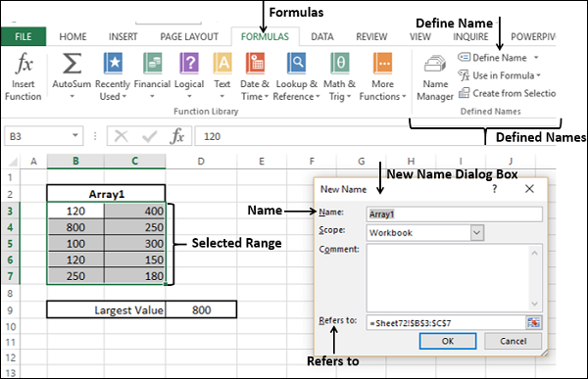Screen dimensions: 588x379
Task: Open the Scope dropdown arrow
Action: pos(476,233)
